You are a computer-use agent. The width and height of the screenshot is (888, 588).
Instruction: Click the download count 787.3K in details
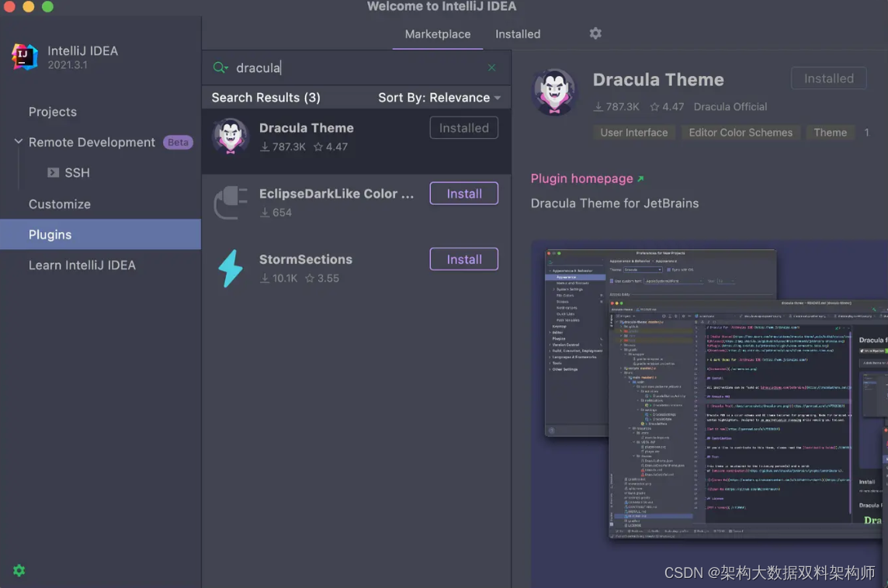[x=616, y=107]
